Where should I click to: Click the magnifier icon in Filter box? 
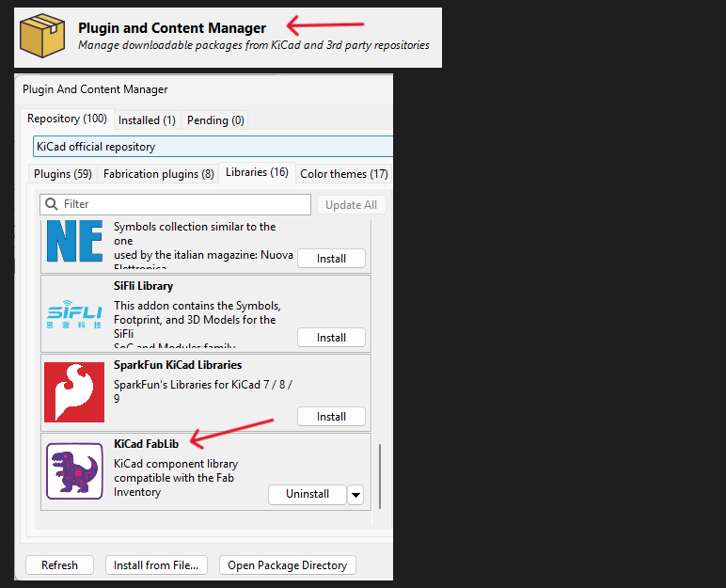coord(52,204)
